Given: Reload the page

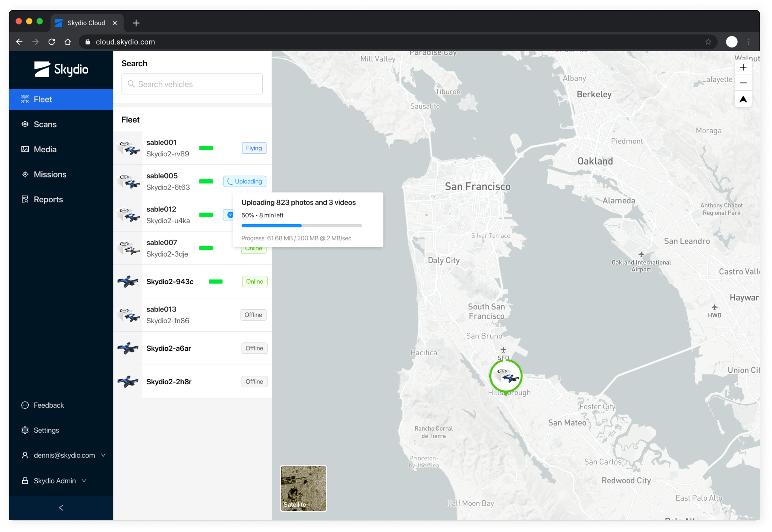Looking at the screenshot, I should 52,42.
